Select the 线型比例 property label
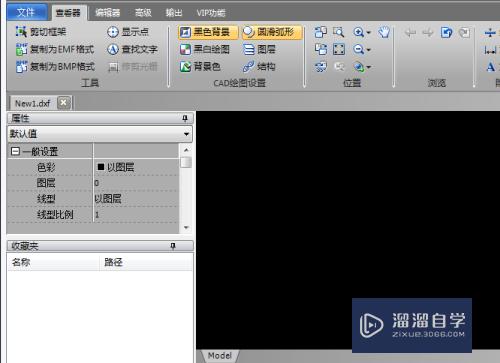Viewport: 500px width, 363px height. pos(55,215)
